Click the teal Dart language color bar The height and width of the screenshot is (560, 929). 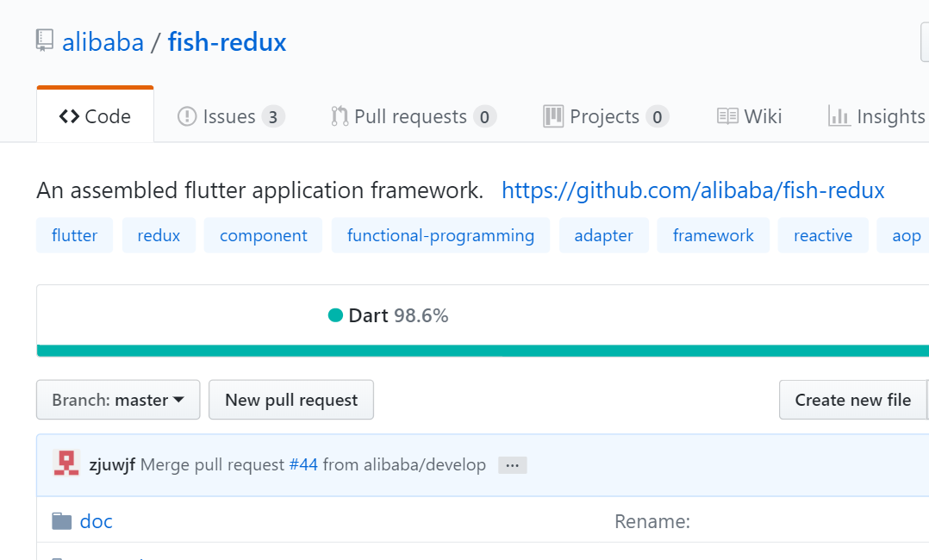(x=465, y=352)
